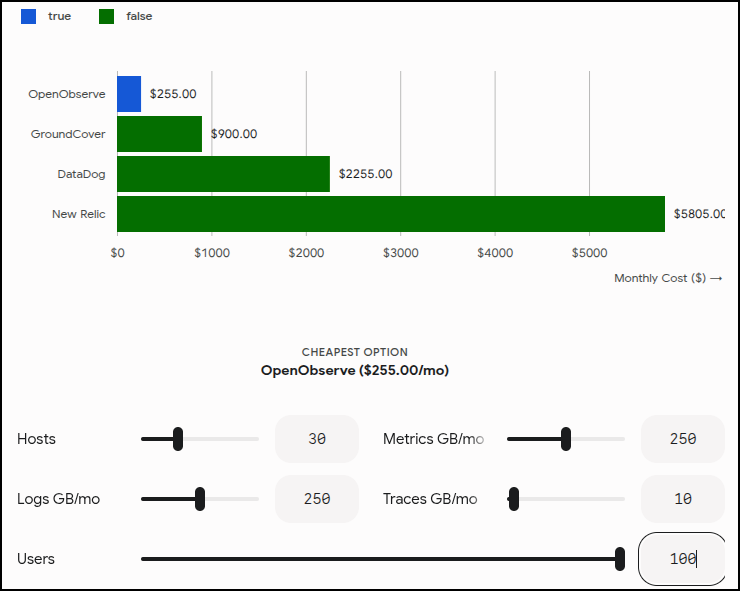Select the 'OpenObserve' axis label

click(x=67, y=94)
